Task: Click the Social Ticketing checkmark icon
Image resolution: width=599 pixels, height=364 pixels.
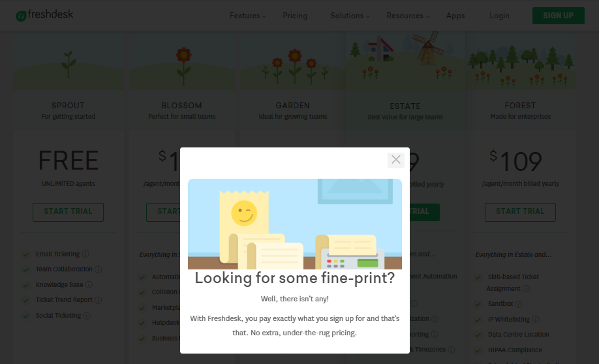Action: click(26, 316)
